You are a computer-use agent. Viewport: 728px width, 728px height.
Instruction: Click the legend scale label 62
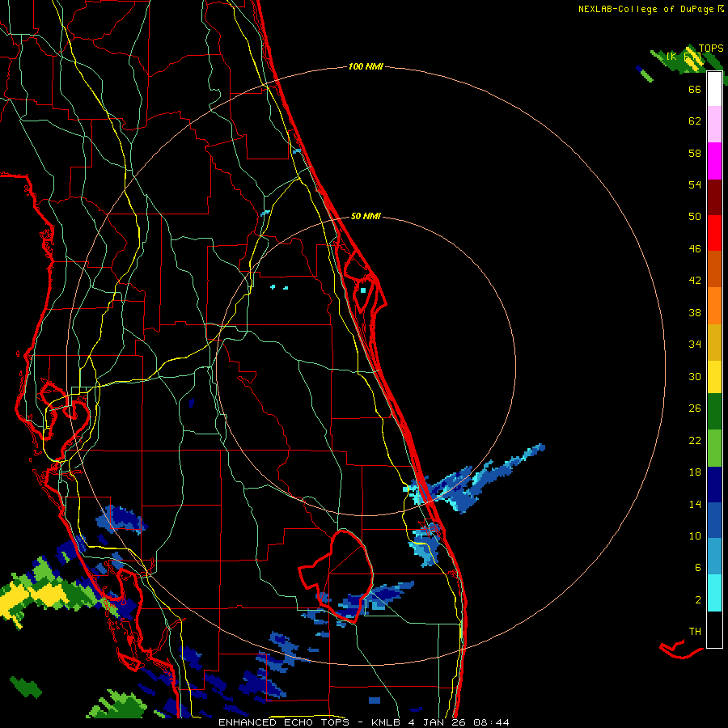695,121
